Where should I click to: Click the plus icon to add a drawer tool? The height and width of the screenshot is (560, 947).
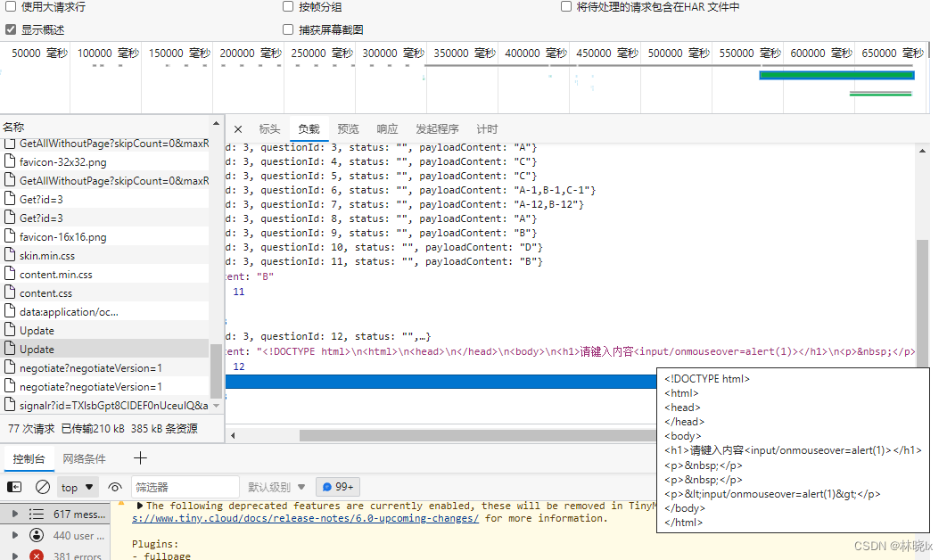click(140, 458)
